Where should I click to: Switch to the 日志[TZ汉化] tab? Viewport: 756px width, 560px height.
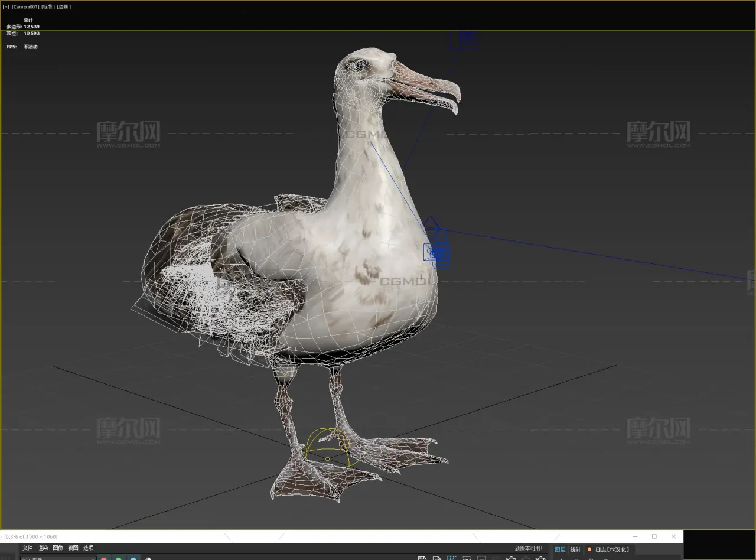point(611,549)
